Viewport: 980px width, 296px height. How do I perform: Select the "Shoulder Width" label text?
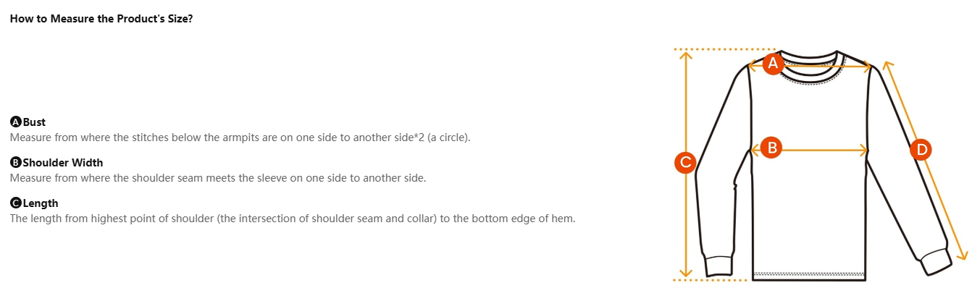tap(62, 163)
